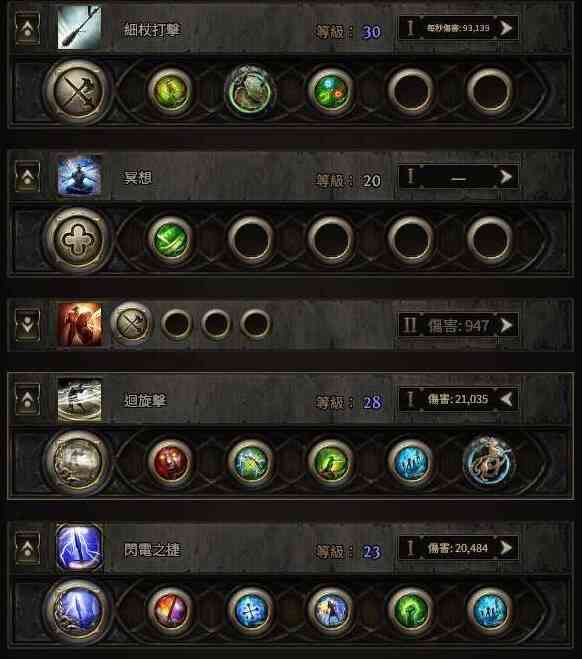Select the red support gem under 迴旋擊
Image resolution: width=582 pixels, height=659 pixels.
pos(170,461)
